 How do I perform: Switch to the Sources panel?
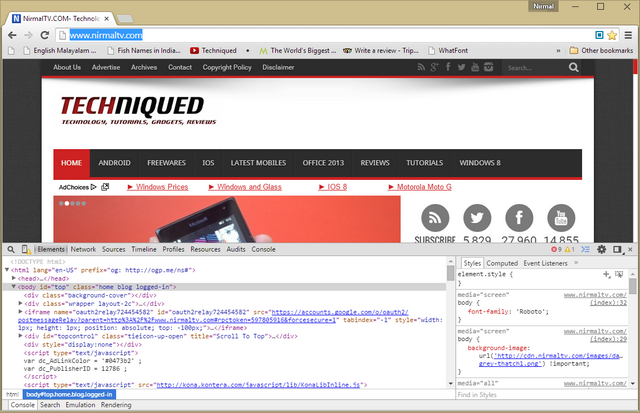tap(113, 249)
